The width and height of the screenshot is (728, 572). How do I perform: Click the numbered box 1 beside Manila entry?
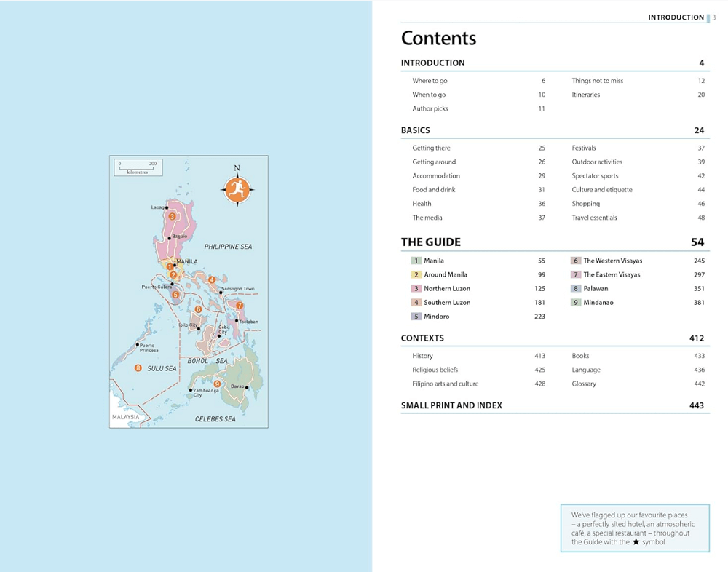tap(416, 261)
